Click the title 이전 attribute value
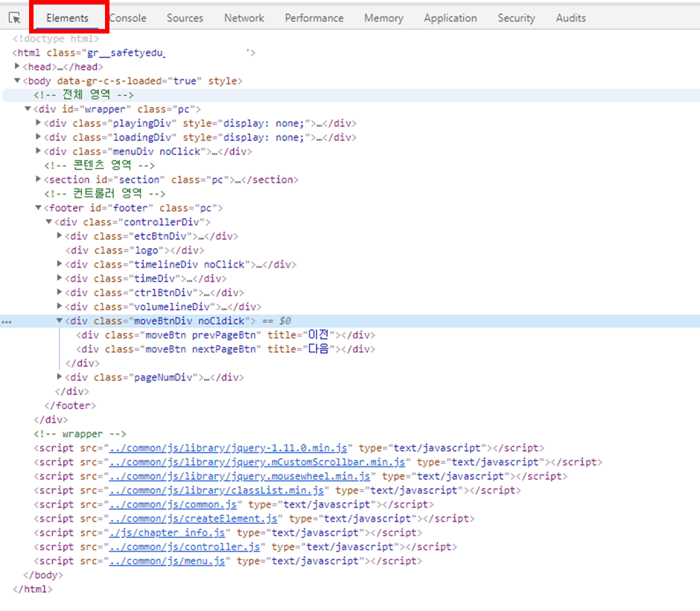700x611 pixels. [x=319, y=335]
